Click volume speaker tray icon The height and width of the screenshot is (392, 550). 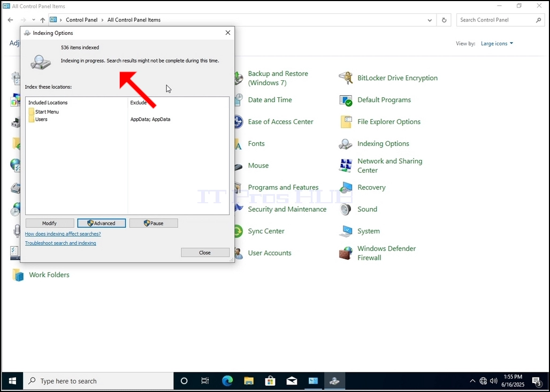(493, 381)
